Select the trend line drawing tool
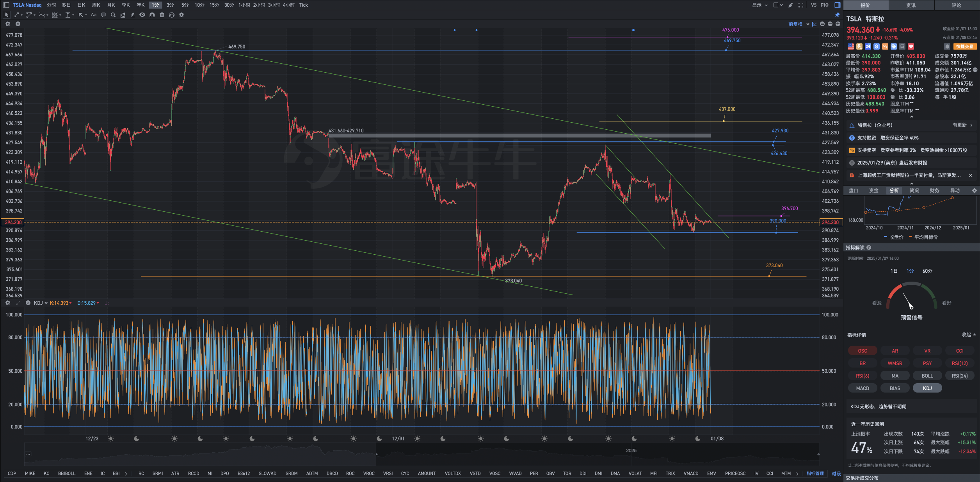 tap(17, 15)
